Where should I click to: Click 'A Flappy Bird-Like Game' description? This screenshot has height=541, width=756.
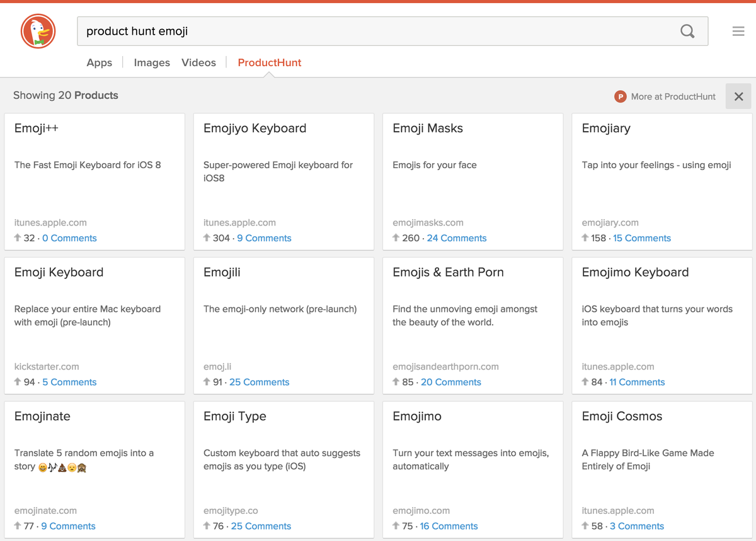coord(648,460)
